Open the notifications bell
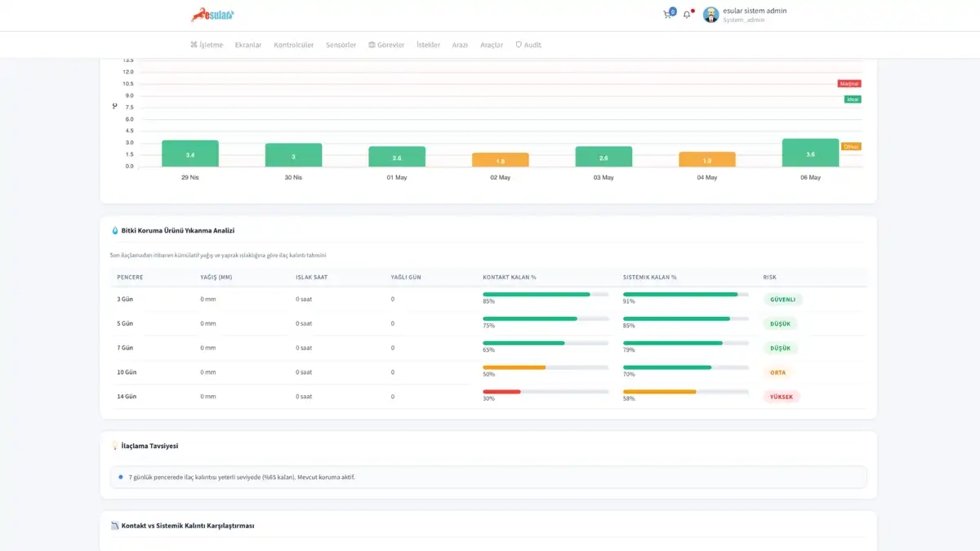The width and height of the screenshot is (980, 551). 687,15
